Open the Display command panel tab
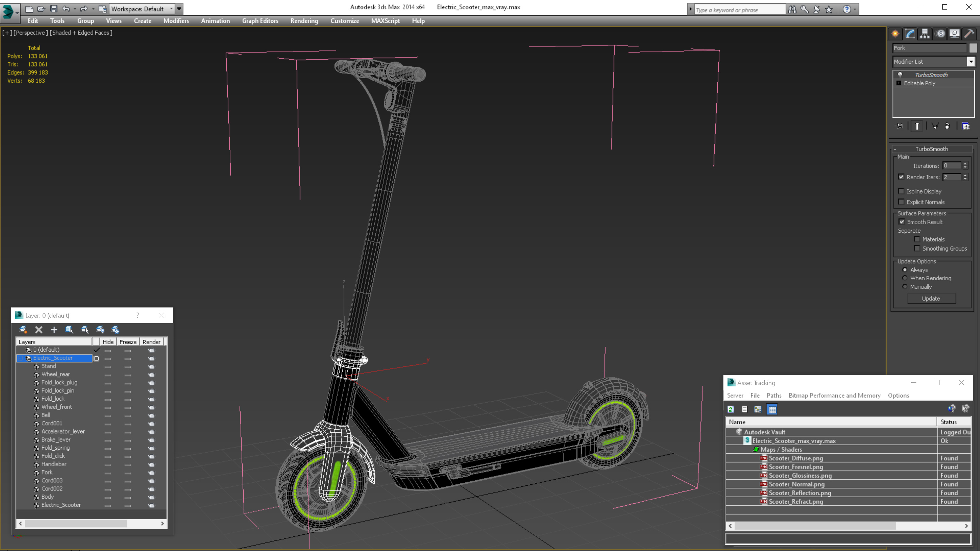This screenshot has height=551, width=980. click(954, 33)
